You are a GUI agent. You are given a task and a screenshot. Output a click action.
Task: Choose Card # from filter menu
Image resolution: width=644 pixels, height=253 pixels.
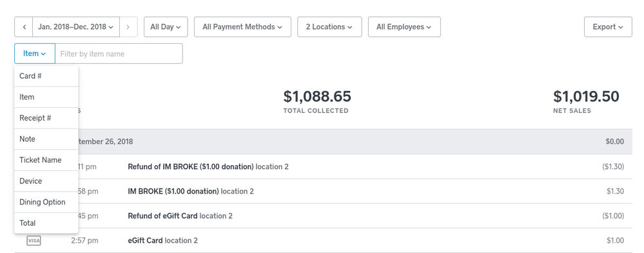[x=46, y=76]
